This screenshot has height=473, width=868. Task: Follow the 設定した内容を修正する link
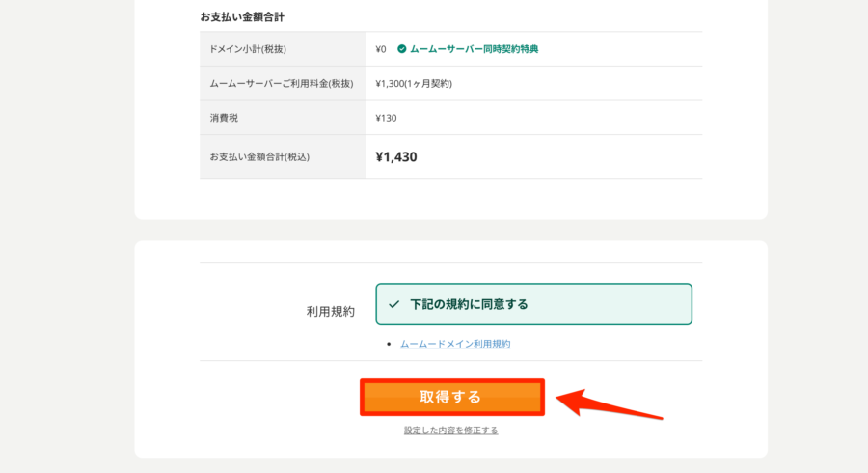click(450, 431)
